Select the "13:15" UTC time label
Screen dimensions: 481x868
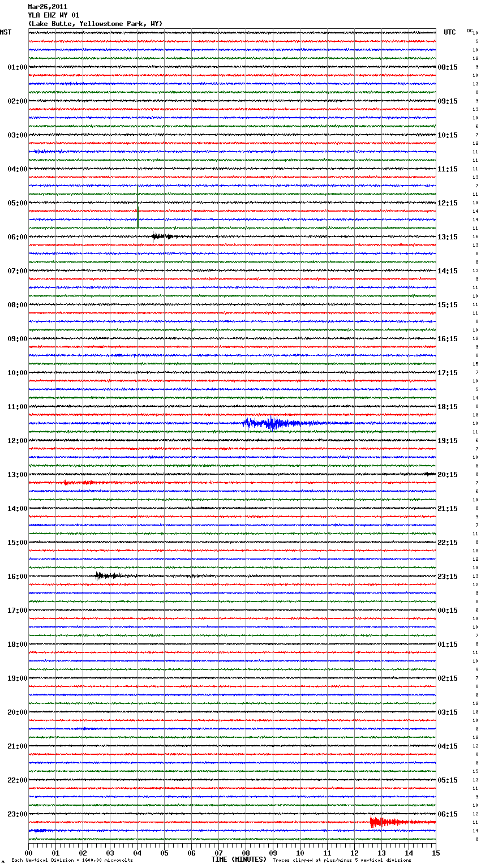pyautogui.click(x=448, y=237)
